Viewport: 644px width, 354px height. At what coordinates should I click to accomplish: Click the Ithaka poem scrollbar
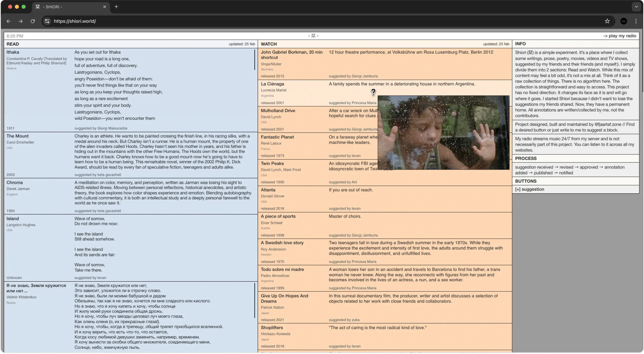[254, 60]
